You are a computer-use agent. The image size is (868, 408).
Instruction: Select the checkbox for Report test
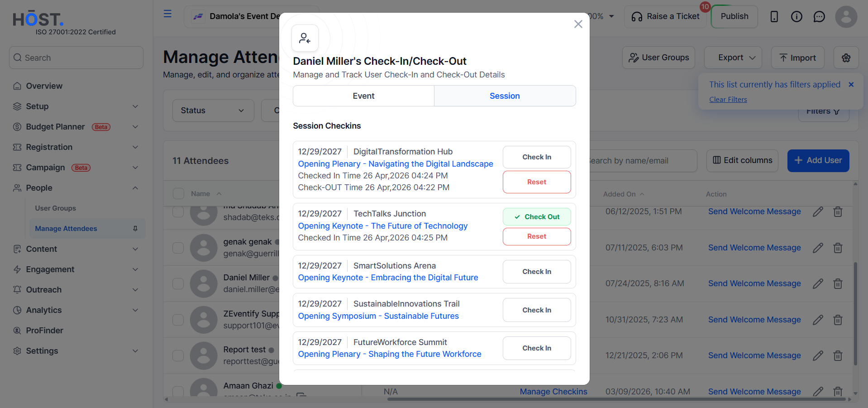click(x=178, y=355)
